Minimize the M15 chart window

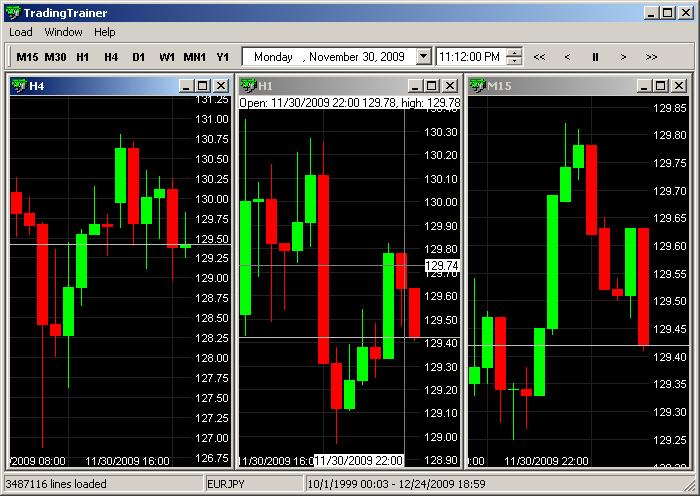[x=644, y=86]
